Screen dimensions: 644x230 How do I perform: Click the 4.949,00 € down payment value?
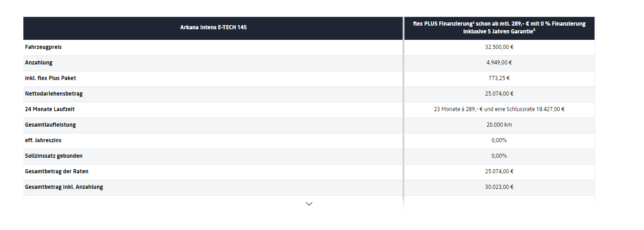[499, 63]
